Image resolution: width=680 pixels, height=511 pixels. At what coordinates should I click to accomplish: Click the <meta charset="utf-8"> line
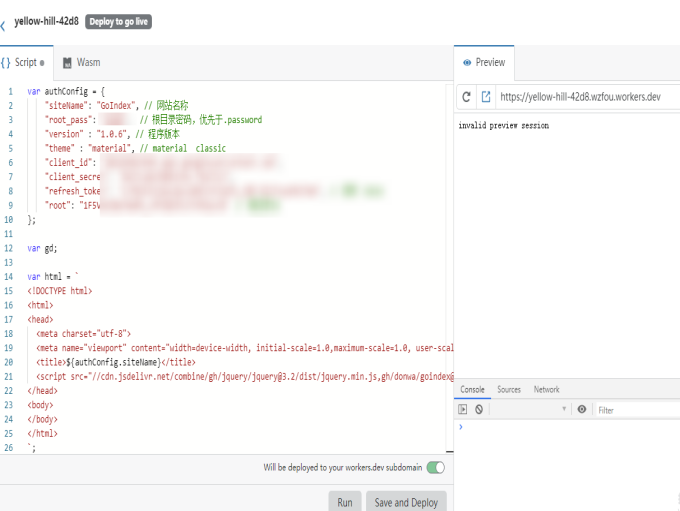(83, 334)
